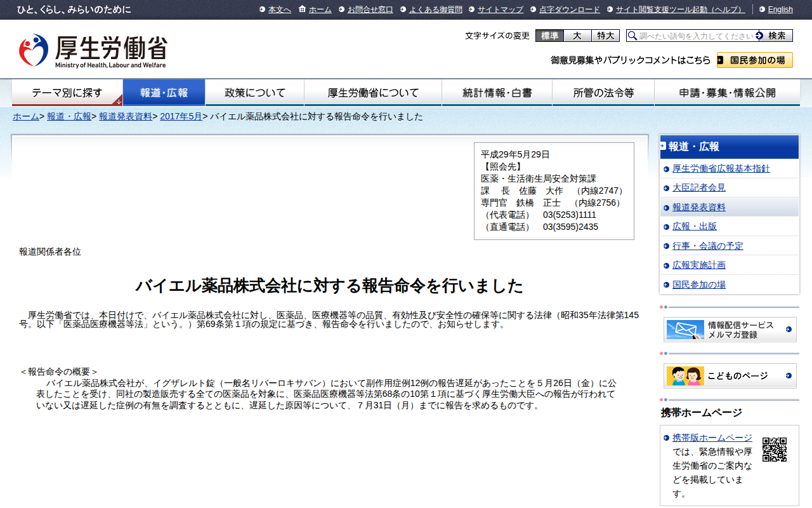
Task: Click the 検索 search button
Action: [x=775, y=36]
